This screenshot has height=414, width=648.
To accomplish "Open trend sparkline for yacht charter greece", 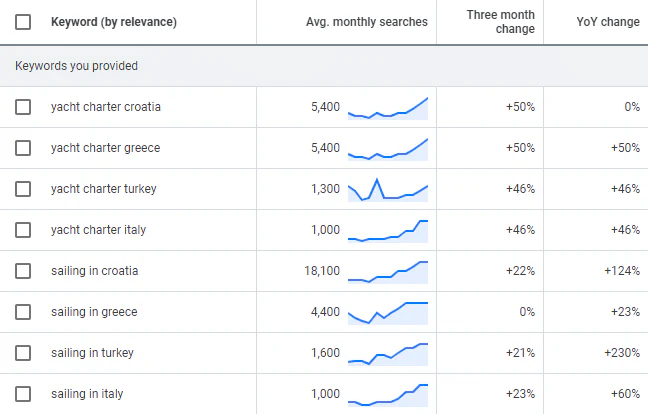I will (388, 149).
